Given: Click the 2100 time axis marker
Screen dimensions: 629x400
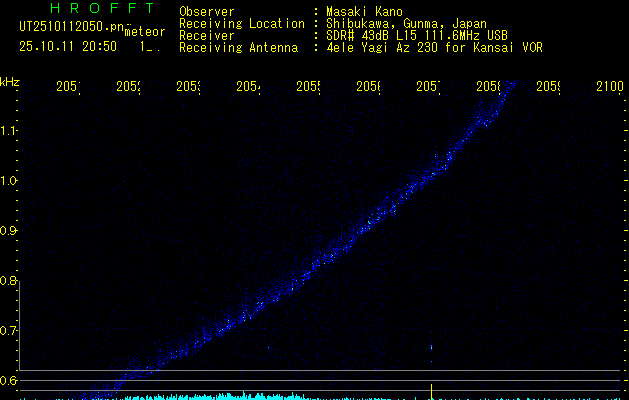Looking at the screenshot, I should (x=610, y=88).
